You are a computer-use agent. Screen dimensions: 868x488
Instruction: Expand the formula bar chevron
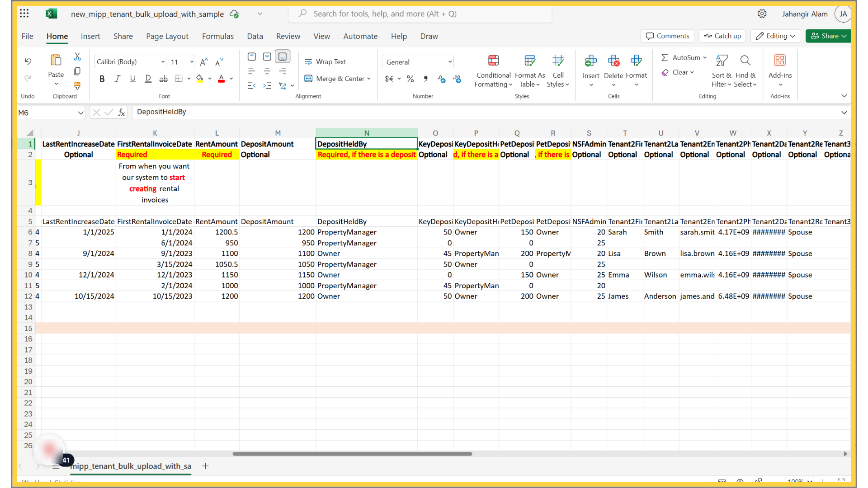(844, 113)
